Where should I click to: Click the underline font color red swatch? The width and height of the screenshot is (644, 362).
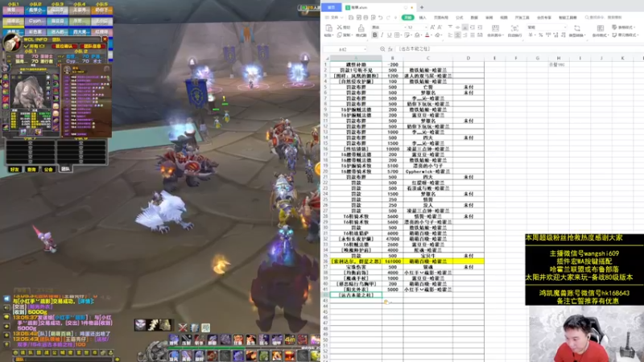click(x=427, y=35)
